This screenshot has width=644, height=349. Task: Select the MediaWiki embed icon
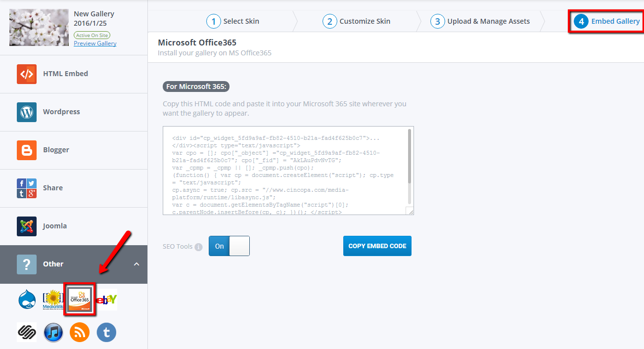[53, 300]
